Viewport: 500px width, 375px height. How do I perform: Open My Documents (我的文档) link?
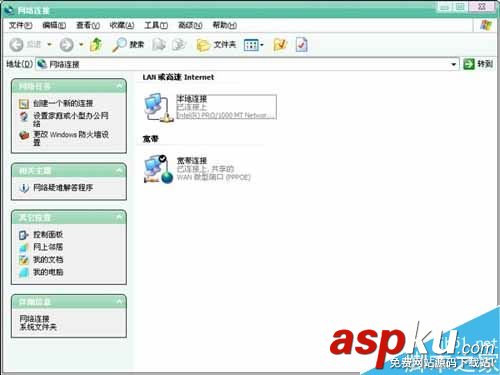click(48, 260)
